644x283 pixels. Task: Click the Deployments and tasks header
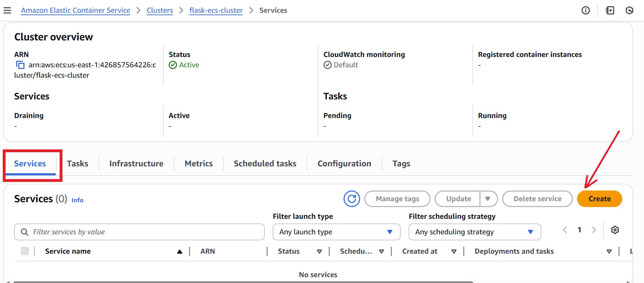(x=514, y=251)
